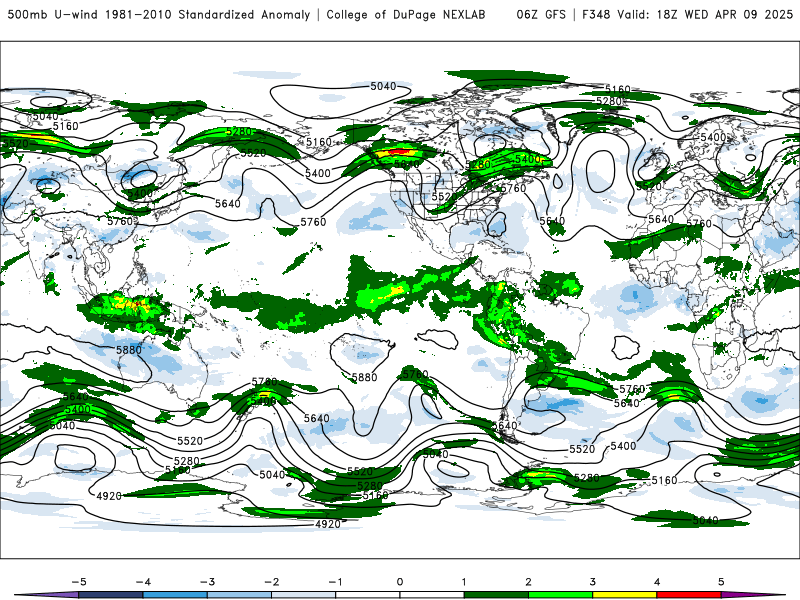Click the '500mb U-wind 1981-2010 Standardized Anomaly' title
Screen dimensions: 800x600
pyautogui.click(x=159, y=14)
